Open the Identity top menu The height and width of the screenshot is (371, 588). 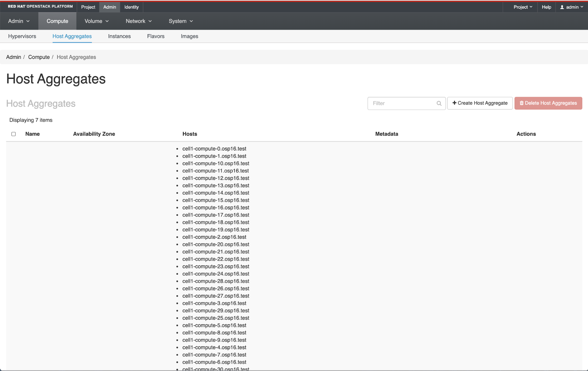click(131, 7)
